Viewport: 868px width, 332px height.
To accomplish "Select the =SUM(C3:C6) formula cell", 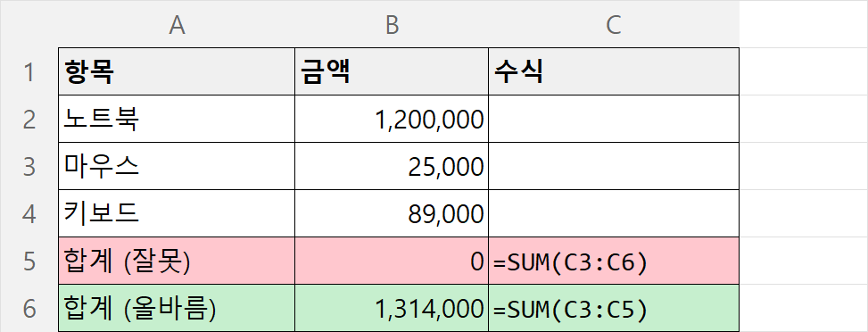I will [614, 261].
